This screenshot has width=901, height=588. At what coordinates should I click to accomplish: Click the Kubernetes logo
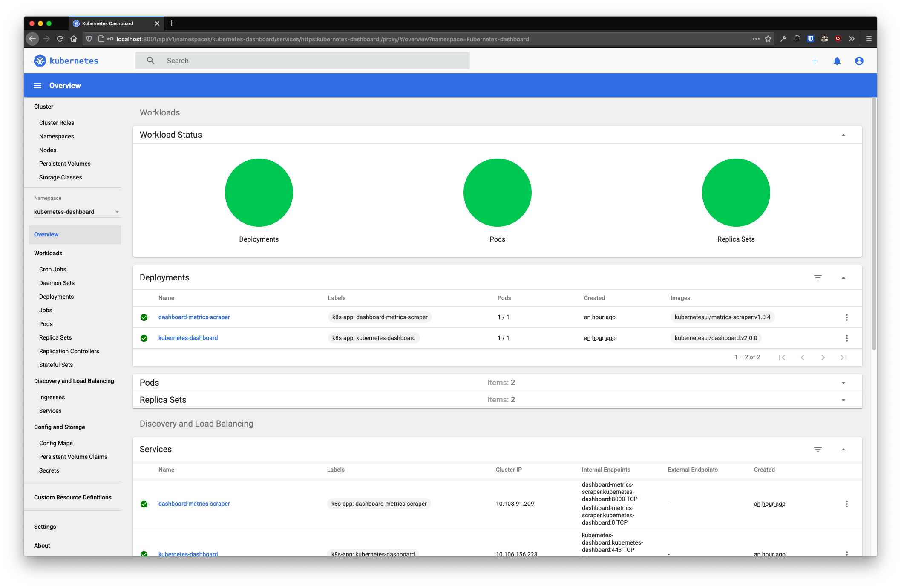point(66,61)
